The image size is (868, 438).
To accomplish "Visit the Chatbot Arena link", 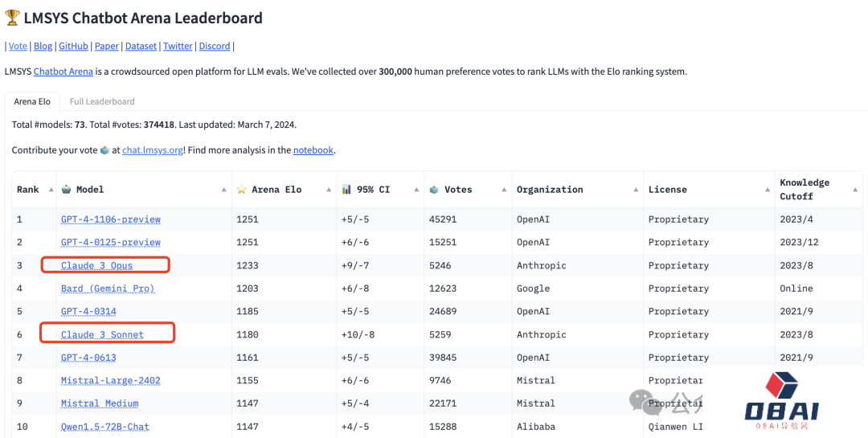I will coord(63,72).
